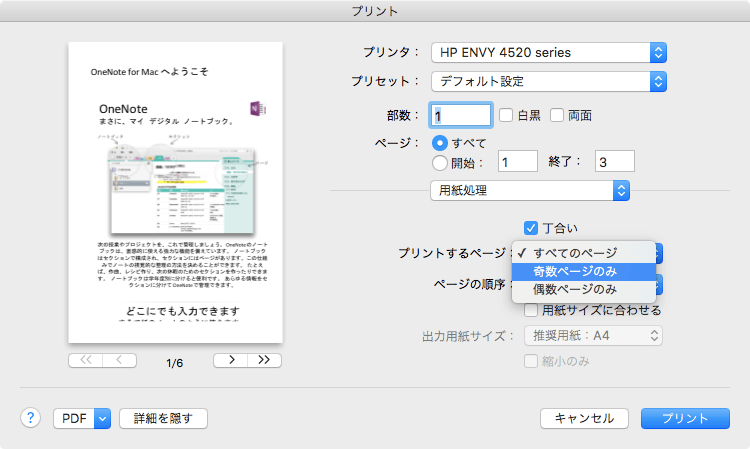Enable the 両面 checkbox
The height and width of the screenshot is (449, 750).
[x=557, y=115]
